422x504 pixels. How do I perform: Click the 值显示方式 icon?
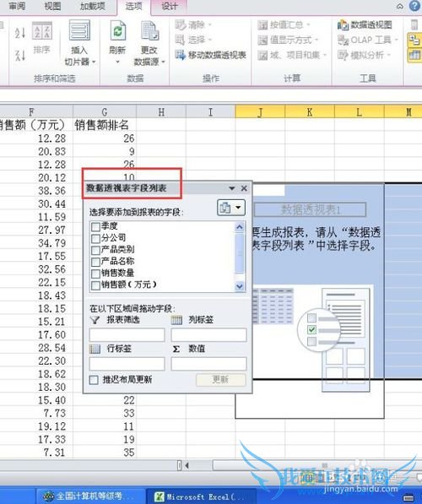(x=262, y=41)
